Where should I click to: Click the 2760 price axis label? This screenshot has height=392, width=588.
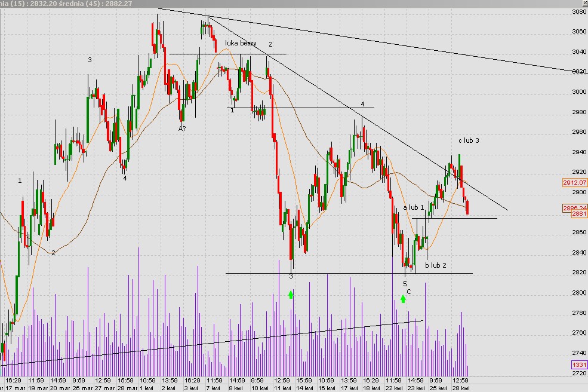[579, 333]
